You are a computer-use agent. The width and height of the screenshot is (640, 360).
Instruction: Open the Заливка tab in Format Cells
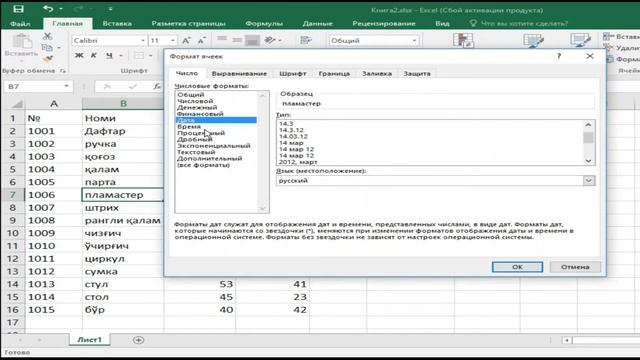377,73
